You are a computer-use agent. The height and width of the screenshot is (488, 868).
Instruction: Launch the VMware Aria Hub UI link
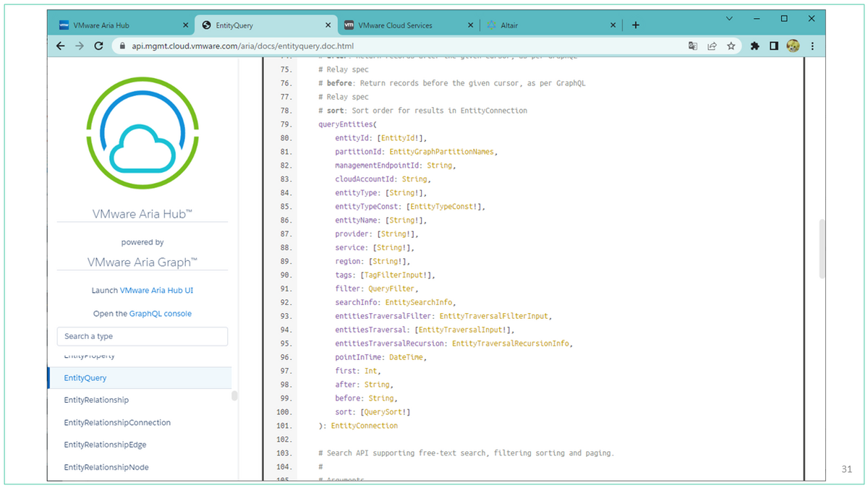point(156,291)
